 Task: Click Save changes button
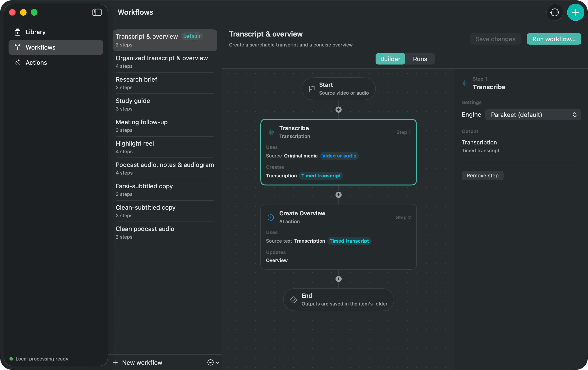pyautogui.click(x=495, y=39)
